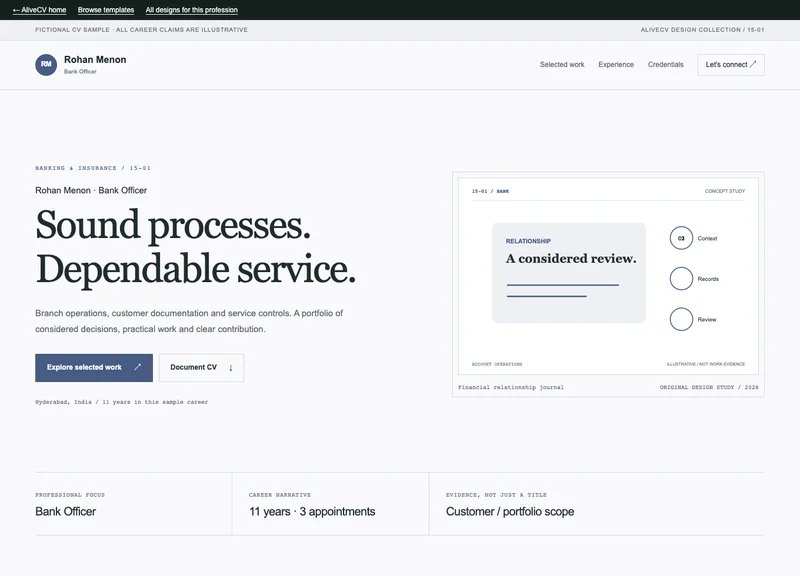This screenshot has height=576, width=800.
Task: Click the Hyderabad, India location line
Action: 121,402
